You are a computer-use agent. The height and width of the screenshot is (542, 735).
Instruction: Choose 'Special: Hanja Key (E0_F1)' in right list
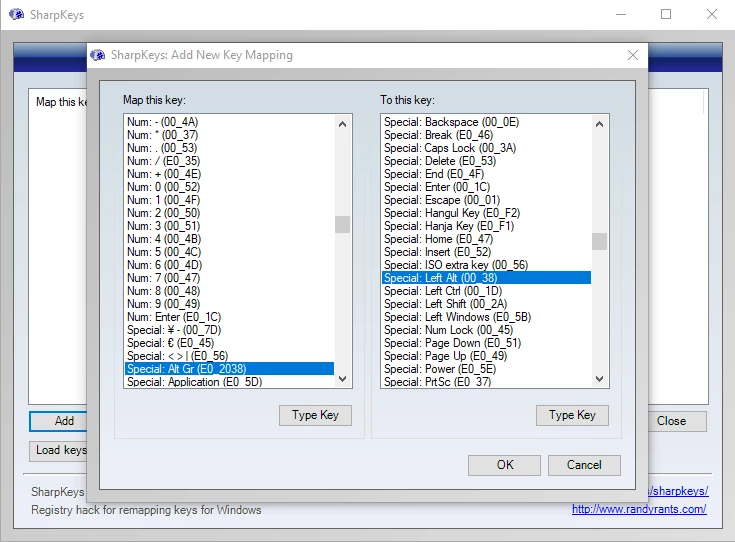coord(487,226)
